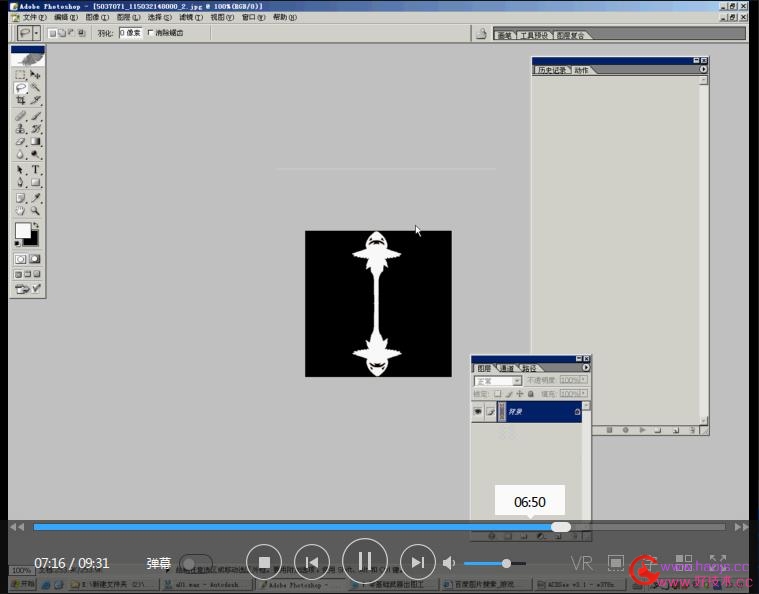
Task: Switch to the Channels tab
Action: 506,368
